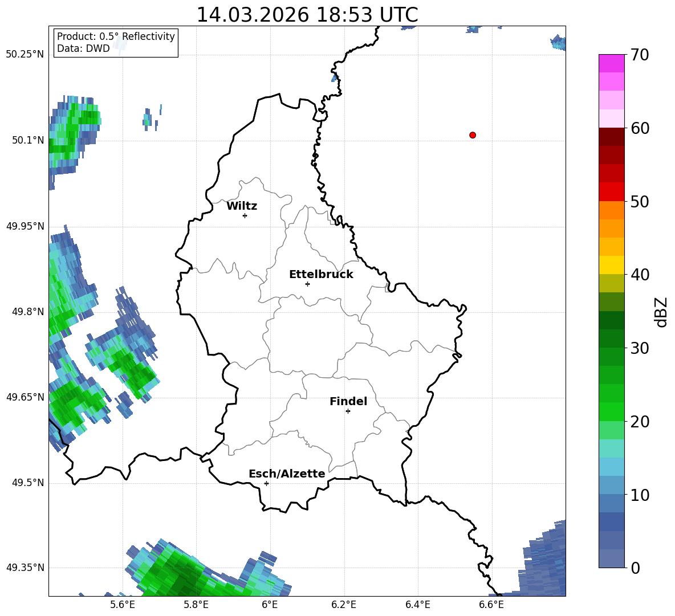Pick the orange swatch just below 50 dBZ

(611, 210)
